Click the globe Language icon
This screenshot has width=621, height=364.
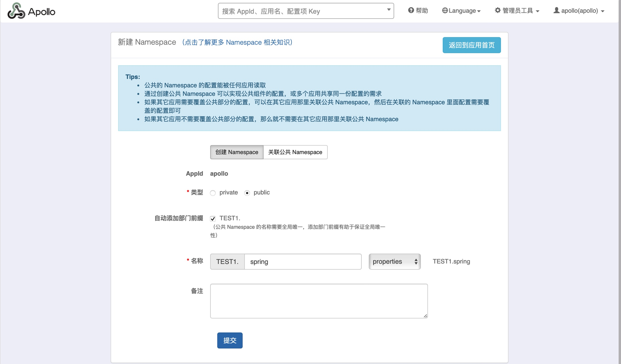[445, 11]
